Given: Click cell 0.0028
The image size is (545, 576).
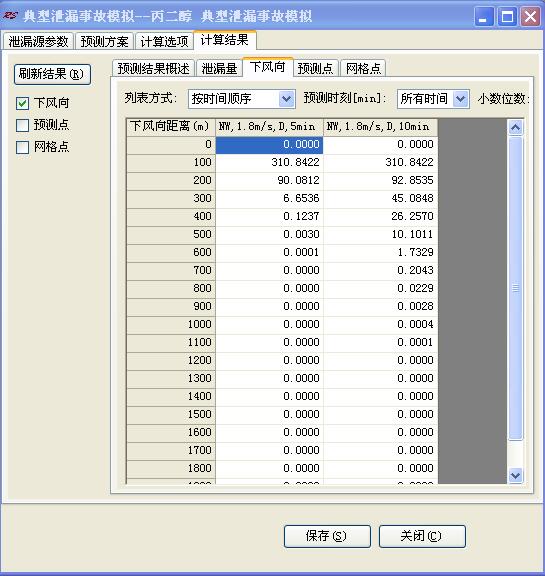Looking at the screenshot, I should tap(380, 307).
